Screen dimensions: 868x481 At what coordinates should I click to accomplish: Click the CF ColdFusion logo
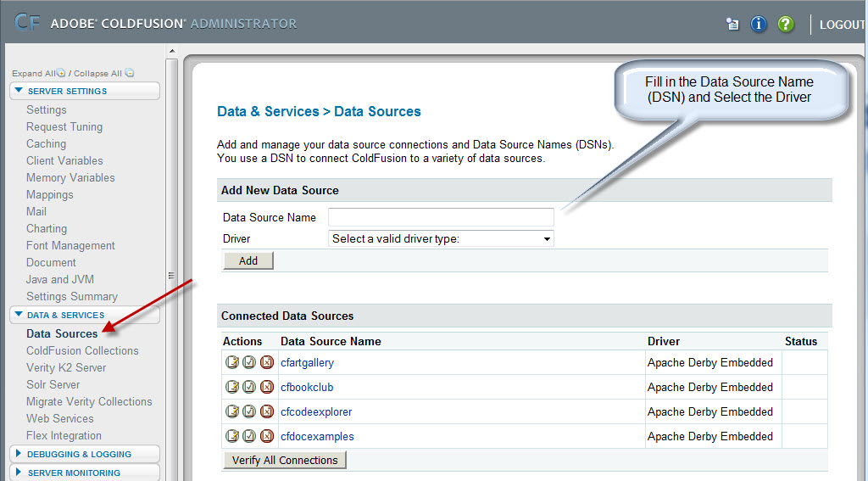pyautogui.click(x=27, y=23)
